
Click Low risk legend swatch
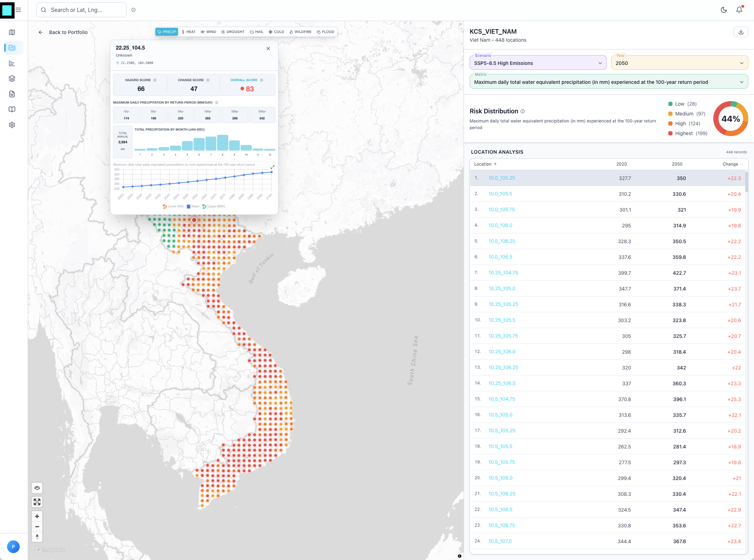[x=670, y=104]
